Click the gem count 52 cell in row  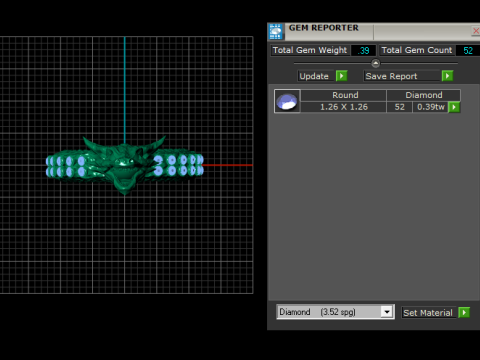tap(400, 107)
